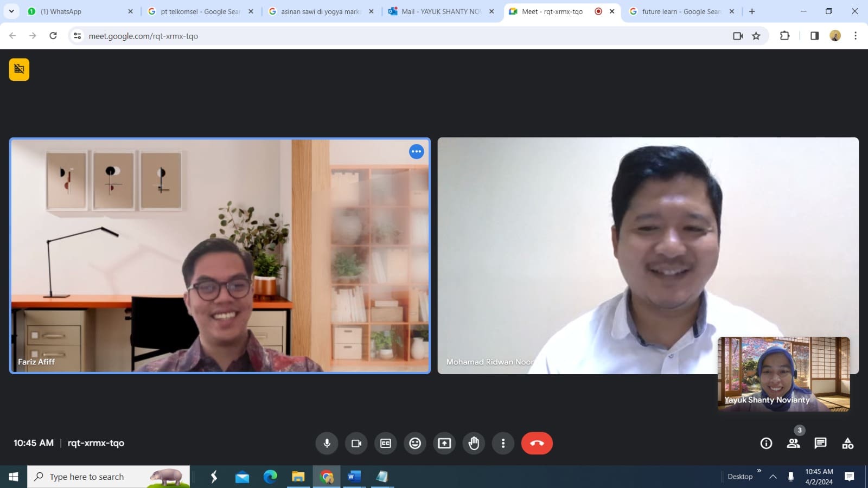
Task: Show the participants people panel
Action: click(793, 443)
